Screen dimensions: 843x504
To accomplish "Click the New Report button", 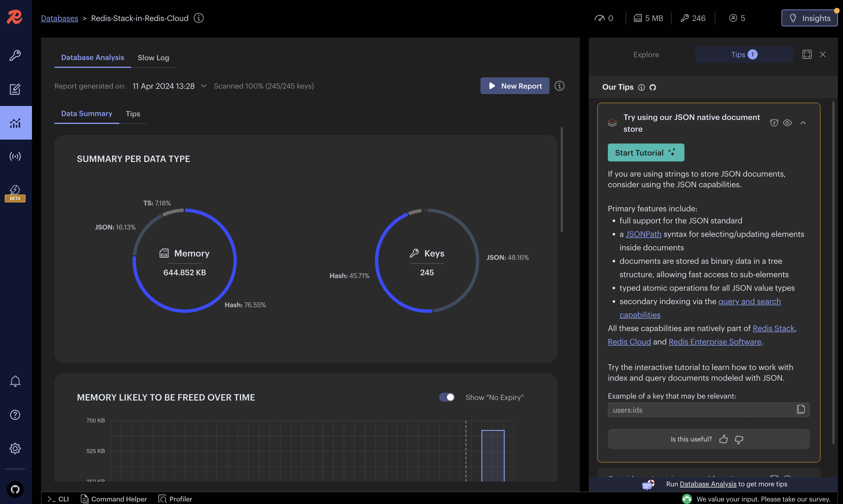I will point(514,86).
